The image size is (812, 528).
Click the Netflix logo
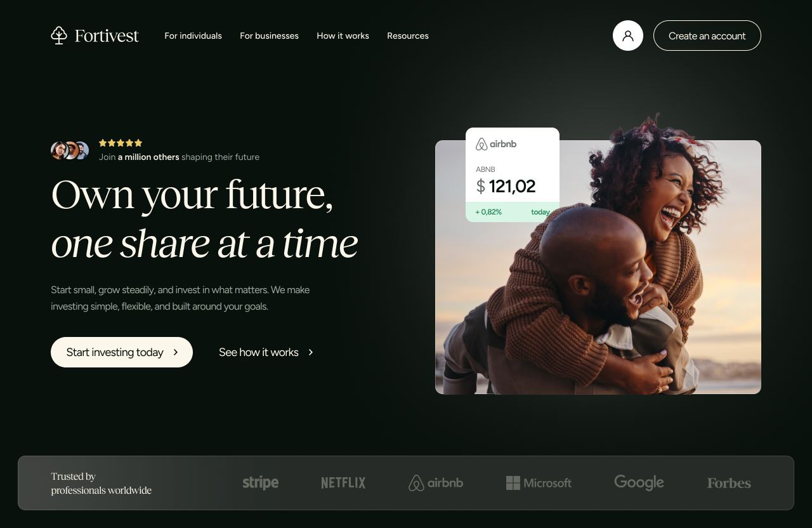coord(343,483)
